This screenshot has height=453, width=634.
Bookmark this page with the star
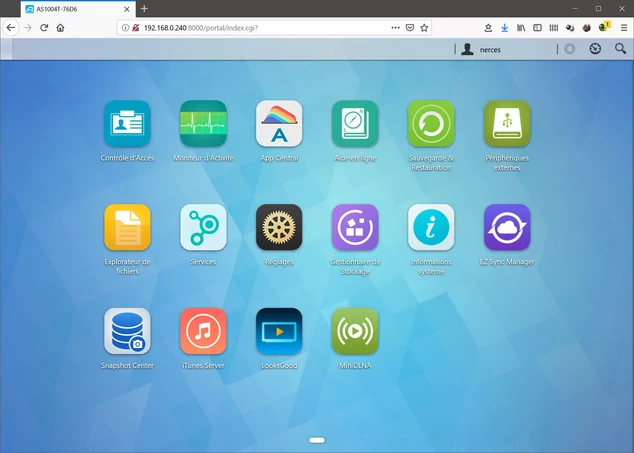pos(424,28)
